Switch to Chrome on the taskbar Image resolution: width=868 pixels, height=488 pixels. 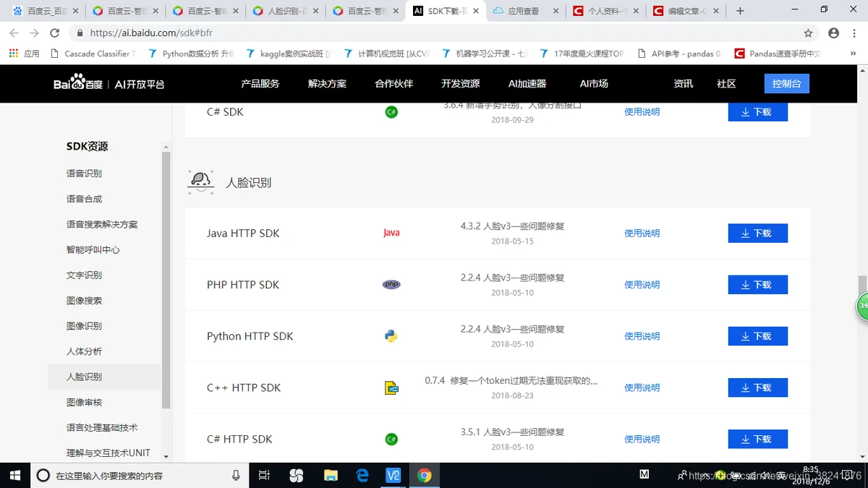pyautogui.click(x=425, y=475)
